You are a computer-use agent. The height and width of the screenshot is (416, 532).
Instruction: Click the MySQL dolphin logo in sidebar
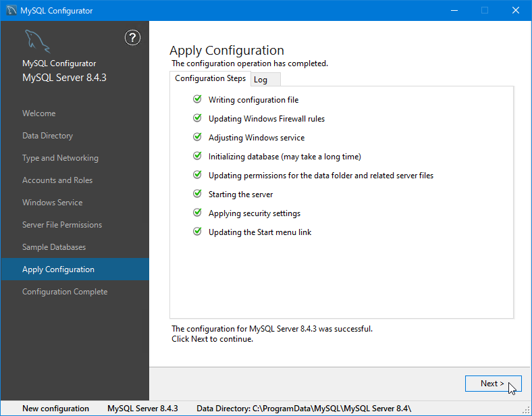(x=37, y=41)
